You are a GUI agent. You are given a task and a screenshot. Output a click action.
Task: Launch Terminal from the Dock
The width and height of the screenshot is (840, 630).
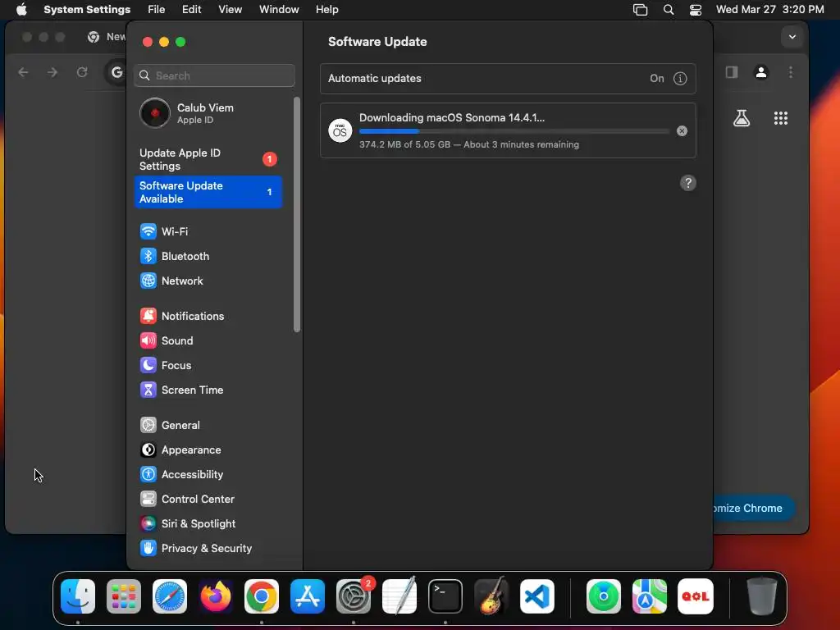[445, 596]
